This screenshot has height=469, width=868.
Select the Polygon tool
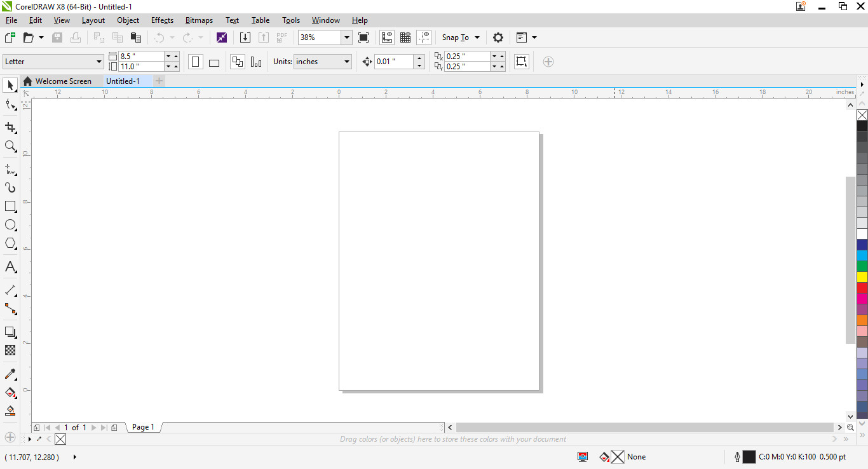tap(11, 243)
